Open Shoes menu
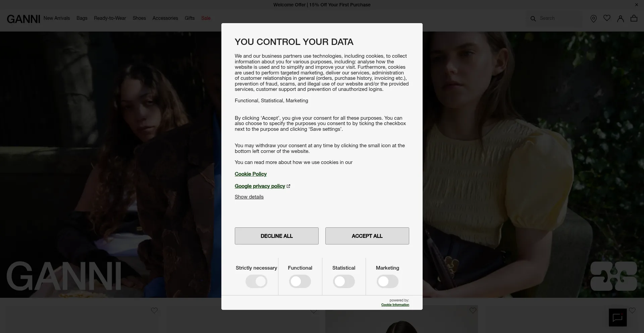644x333 pixels. 139,18
